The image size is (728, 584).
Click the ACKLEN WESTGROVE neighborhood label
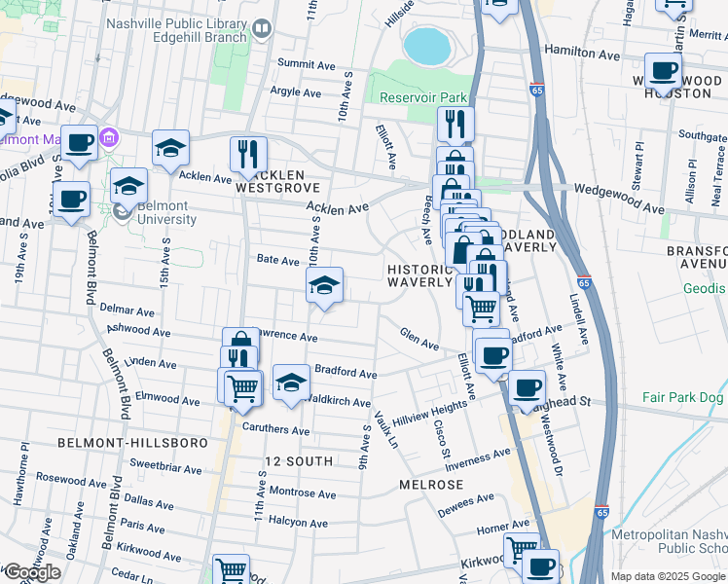click(x=278, y=181)
